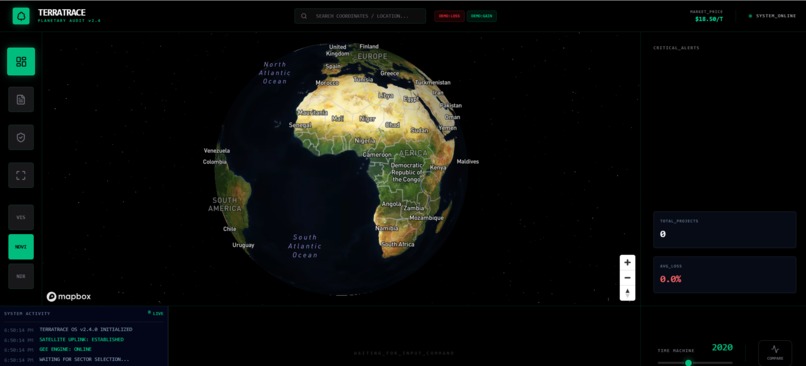Click the Angola label on the map
The width and height of the screenshot is (806, 366).
point(391,204)
